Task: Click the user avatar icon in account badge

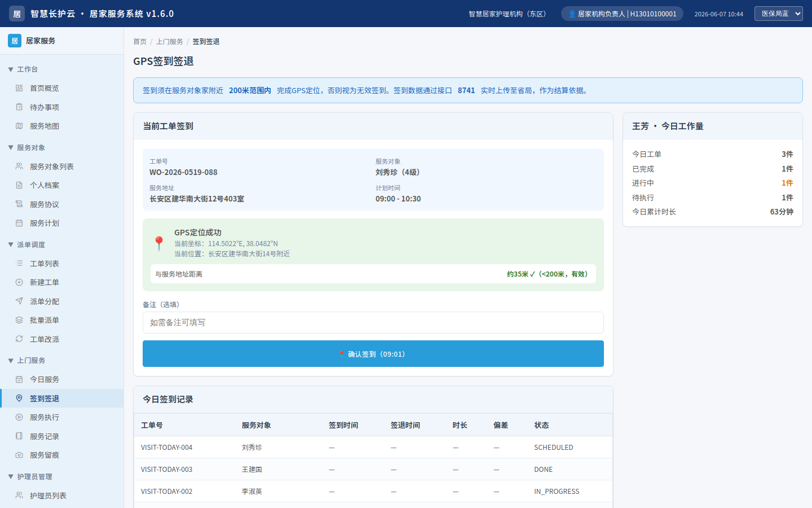Action: pyautogui.click(x=572, y=14)
